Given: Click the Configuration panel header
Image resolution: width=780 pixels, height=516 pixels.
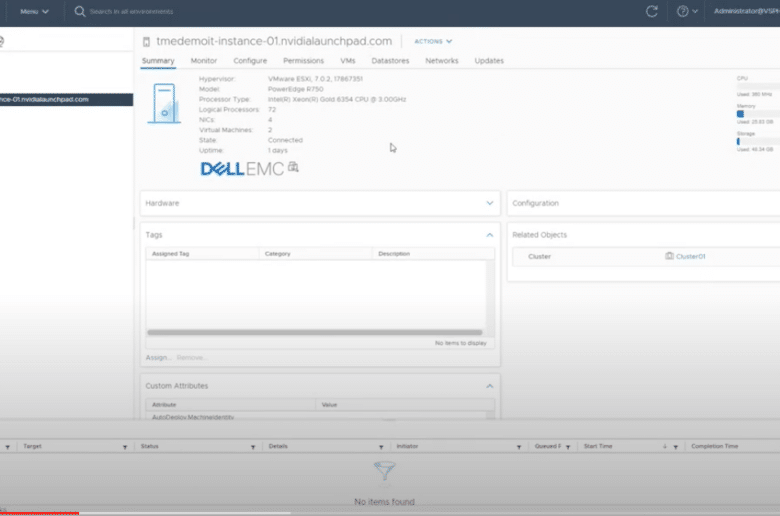Looking at the screenshot, I should tap(644, 203).
